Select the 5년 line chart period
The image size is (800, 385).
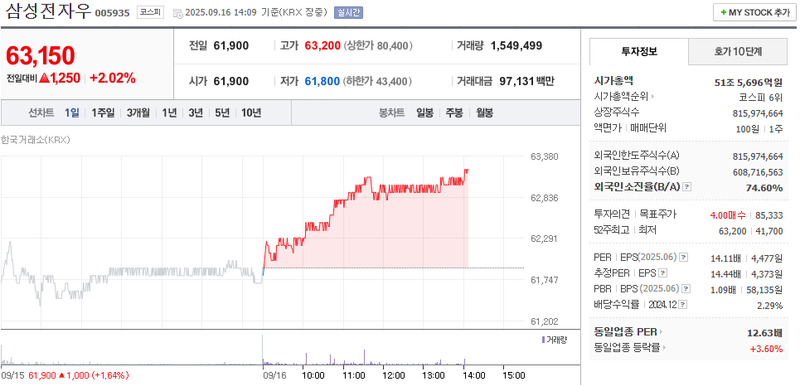(x=222, y=113)
